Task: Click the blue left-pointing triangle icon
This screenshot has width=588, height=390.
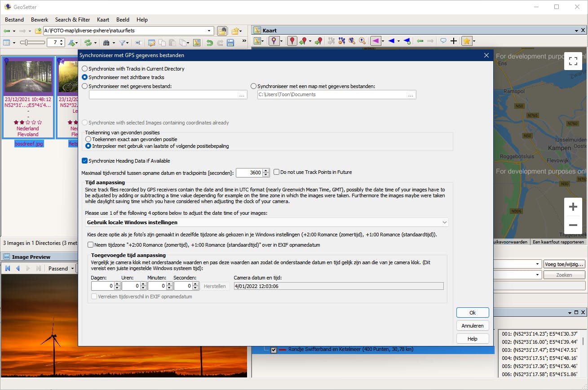Action: tap(391, 41)
